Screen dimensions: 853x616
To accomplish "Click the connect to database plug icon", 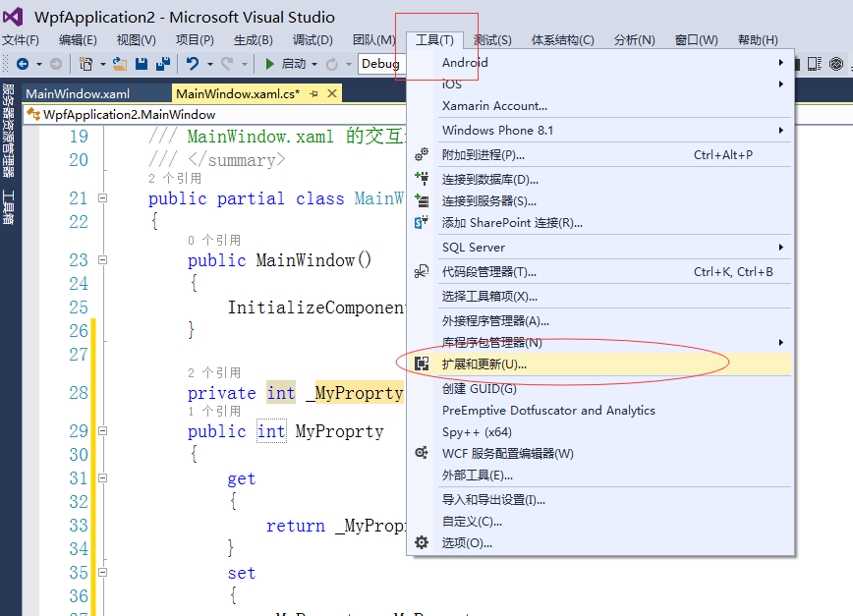I will coord(422,179).
